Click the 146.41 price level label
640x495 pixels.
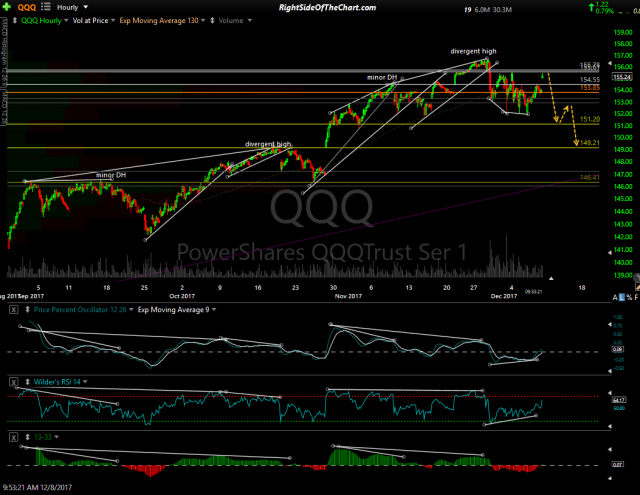pos(590,178)
